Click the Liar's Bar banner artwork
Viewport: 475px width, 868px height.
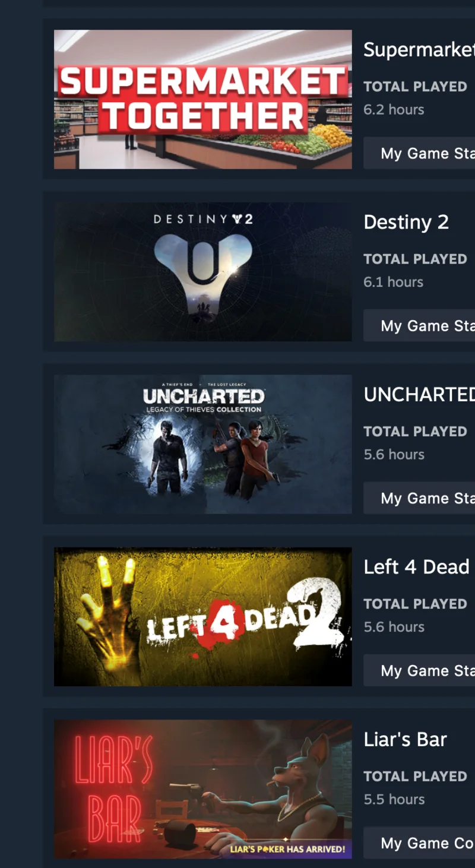(x=202, y=789)
